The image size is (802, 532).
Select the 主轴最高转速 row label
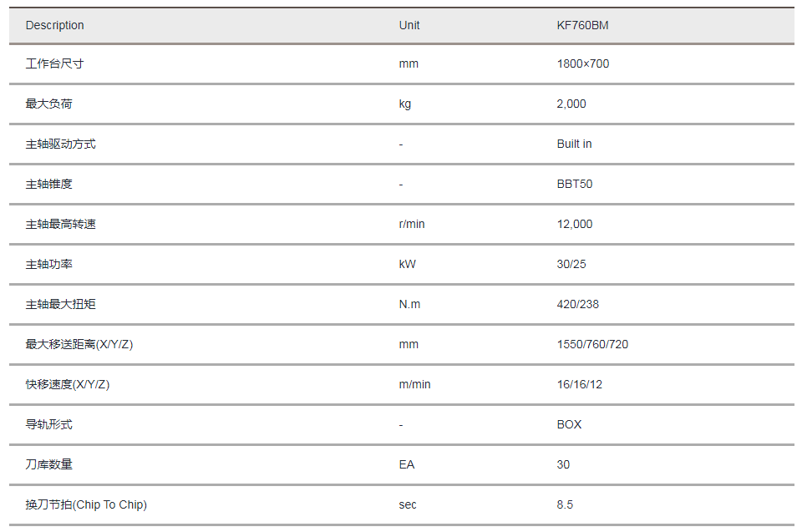(61, 224)
